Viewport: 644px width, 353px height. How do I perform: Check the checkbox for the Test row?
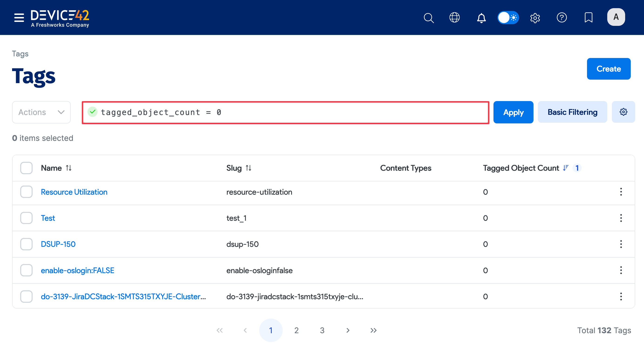pyautogui.click(x=26, y=218)
